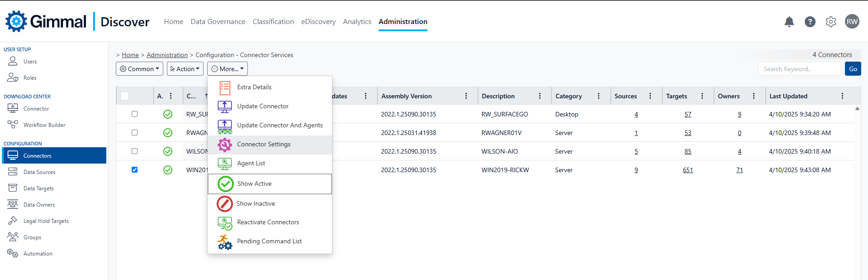Choose Connector Settings from the menu
This screenshot has width=868, height=280.
coord(264,145)
